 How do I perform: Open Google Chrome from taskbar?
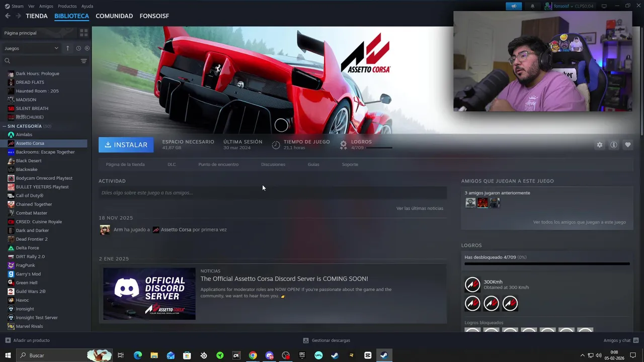253,355
